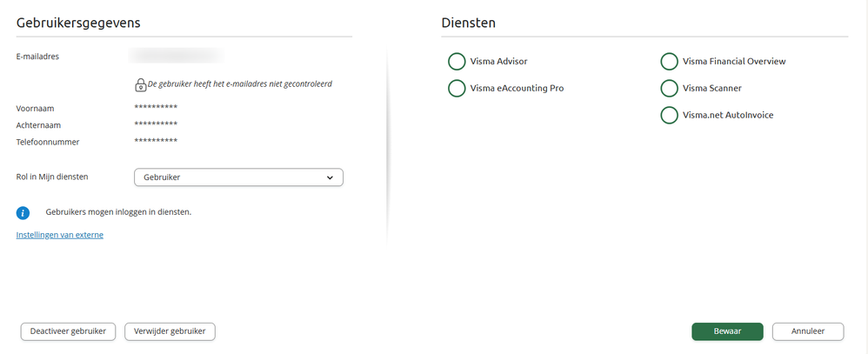868x354 pixels.
Task: Open the Instellingen van externe link
Action: click(x=60, y=235)
